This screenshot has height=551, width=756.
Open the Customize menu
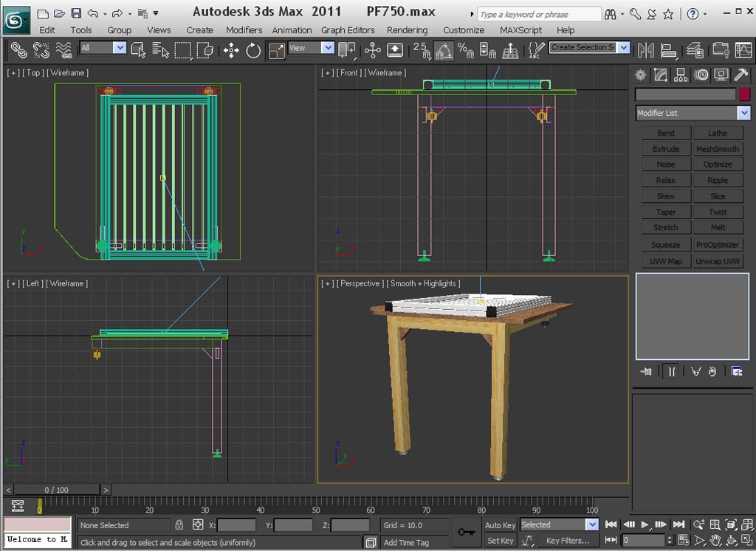pyautogui.click(x=464, y=30)
